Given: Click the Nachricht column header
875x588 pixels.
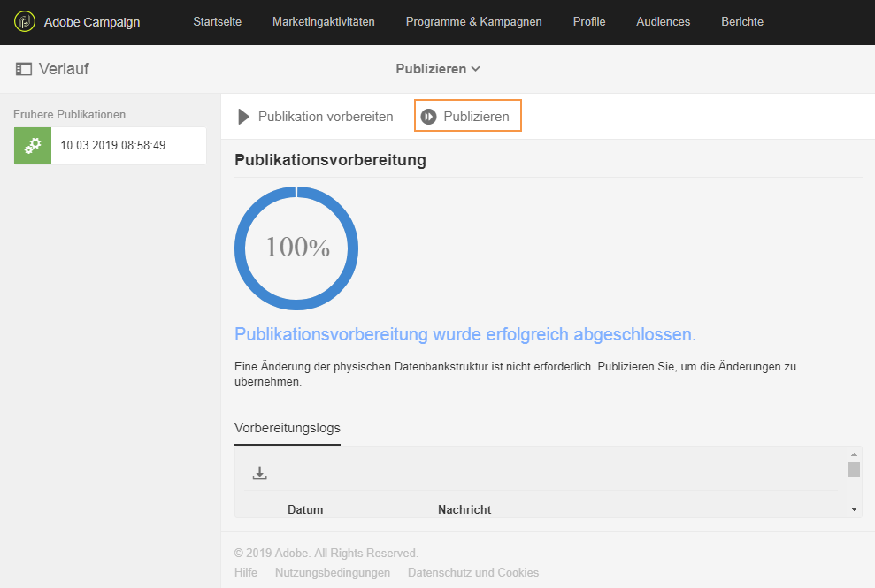Looking at the screenshot, I should 464,509.
